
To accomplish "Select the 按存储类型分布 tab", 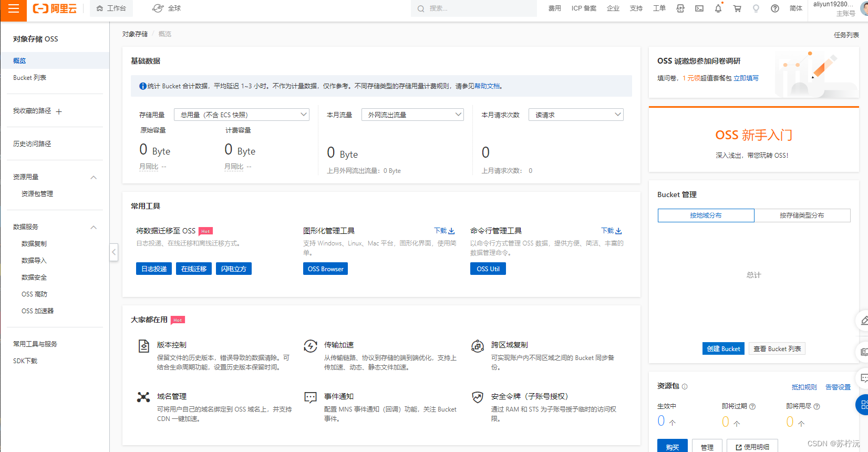I will (802, 215).
